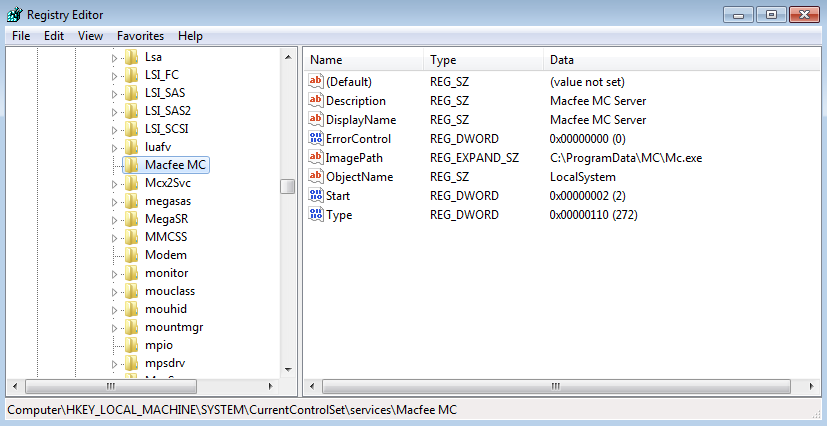
Task: Expand the Mcx2Svc key arrow
Action: click(x=114, y=183)
